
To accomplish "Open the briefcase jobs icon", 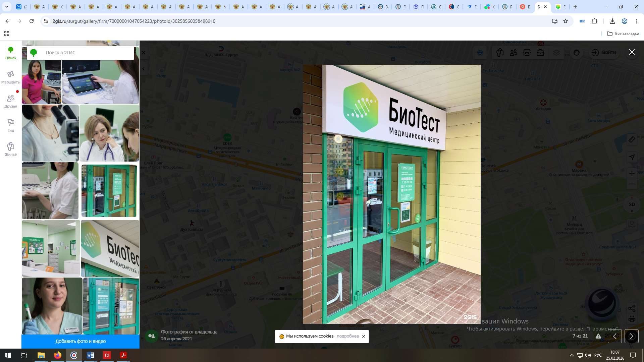I will point(540,53).
